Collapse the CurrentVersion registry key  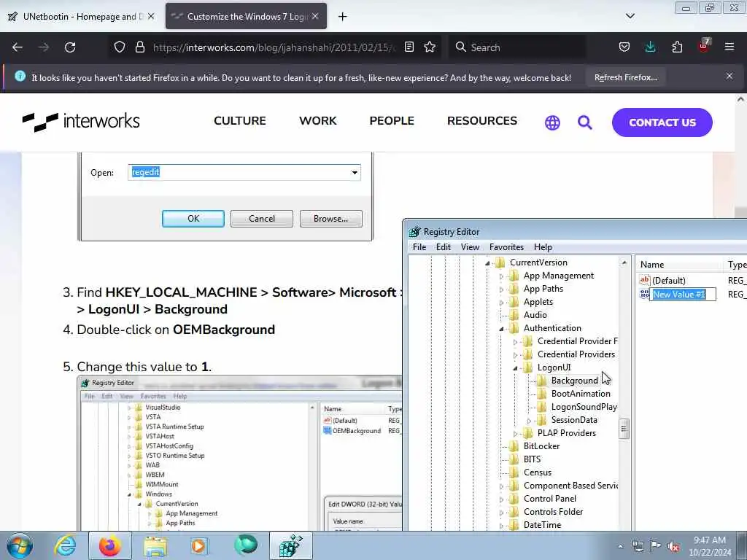(487, 263)
